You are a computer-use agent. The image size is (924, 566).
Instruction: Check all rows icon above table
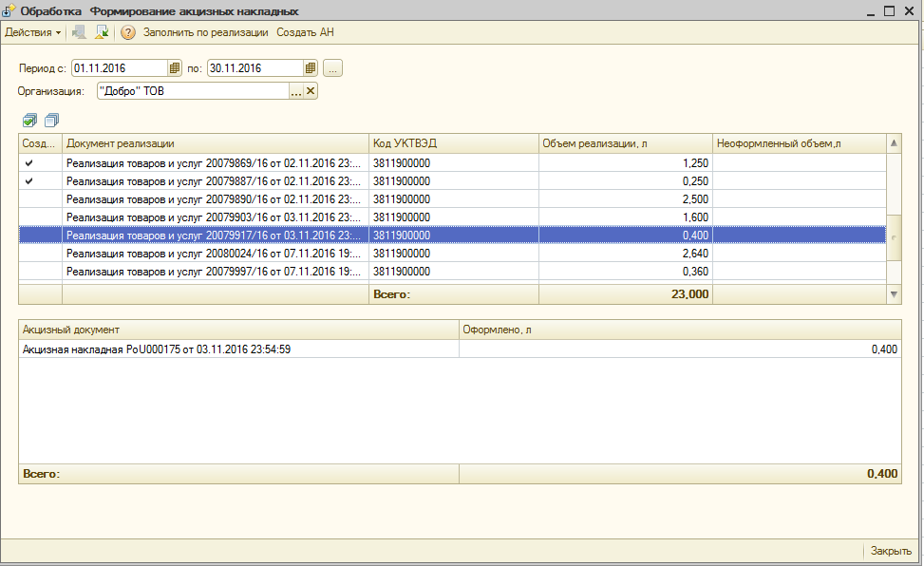30,121
